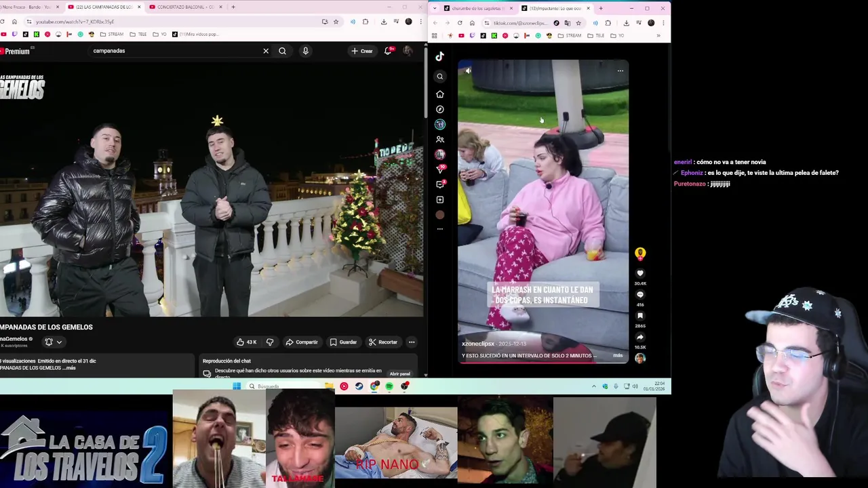Open Chrome menu in the TikTok window
Screen dimensions: 868x488
[x=663, y=23]
